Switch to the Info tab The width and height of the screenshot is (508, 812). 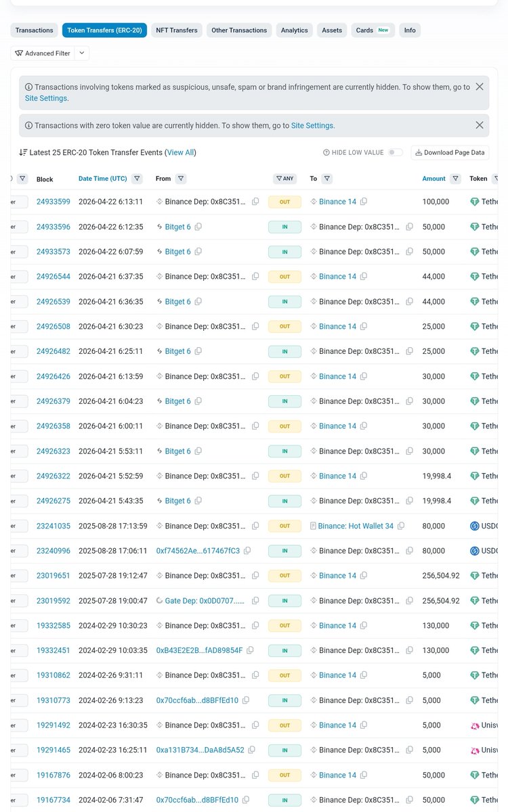point(410,30)
